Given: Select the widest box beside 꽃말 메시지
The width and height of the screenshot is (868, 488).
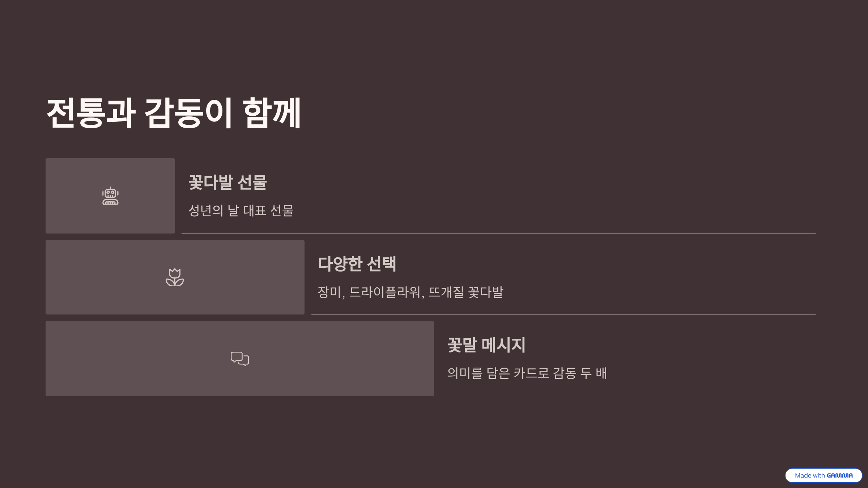Looking at the screenshot, I should pos(240,359).
